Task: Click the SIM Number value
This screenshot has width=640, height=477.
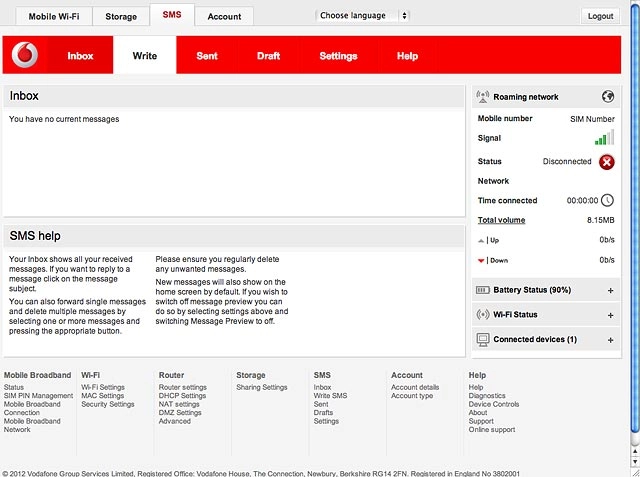Action: pyautogui.click(x=592, y=119)
